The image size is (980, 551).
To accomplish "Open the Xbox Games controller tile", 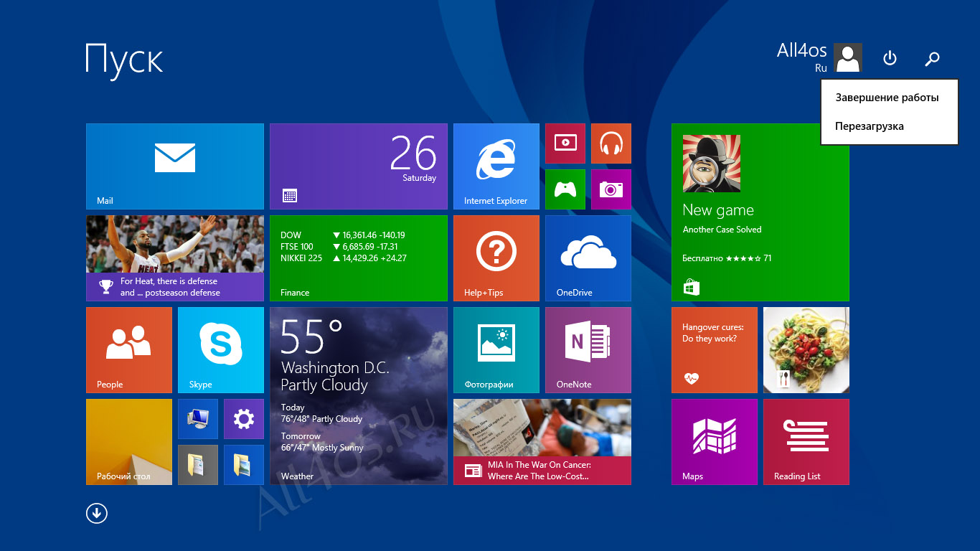I will pyautogui.click(x=565, y=189).
